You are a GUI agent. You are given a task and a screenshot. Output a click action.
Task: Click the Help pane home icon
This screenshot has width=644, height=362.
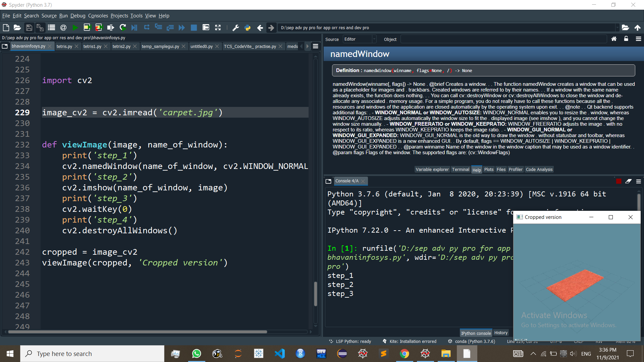[x=614, y=39]
